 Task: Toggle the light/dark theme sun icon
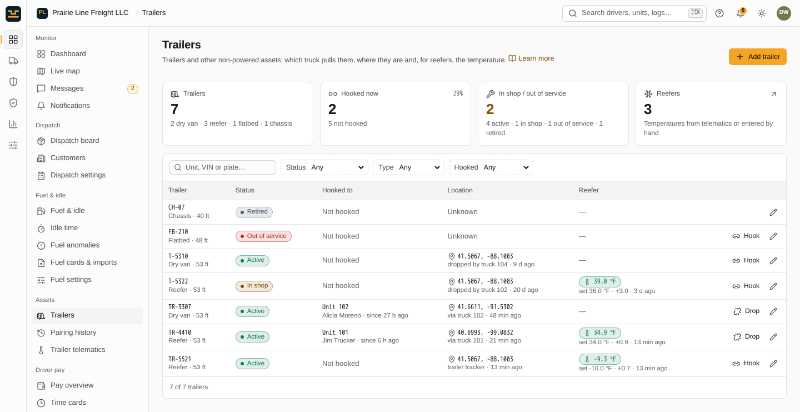[762, 13]
